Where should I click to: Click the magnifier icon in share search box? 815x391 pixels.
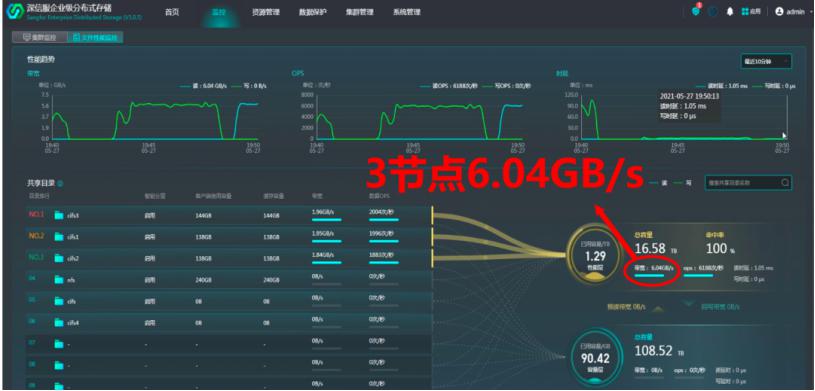coord(785,183)
